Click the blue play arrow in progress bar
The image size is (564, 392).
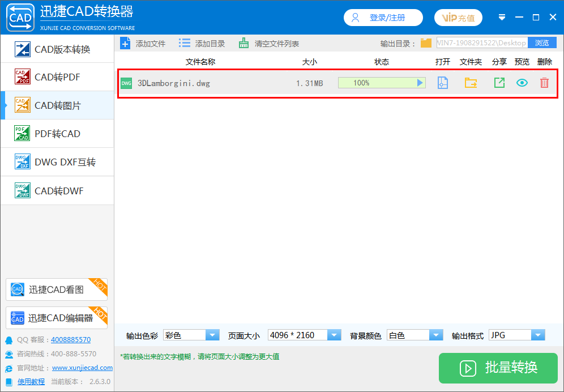(x=420, y=83)
